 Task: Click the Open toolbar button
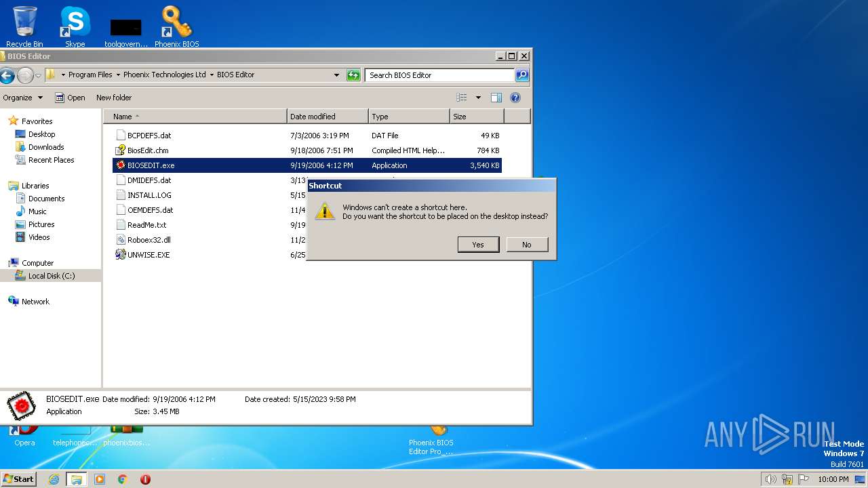70,98
